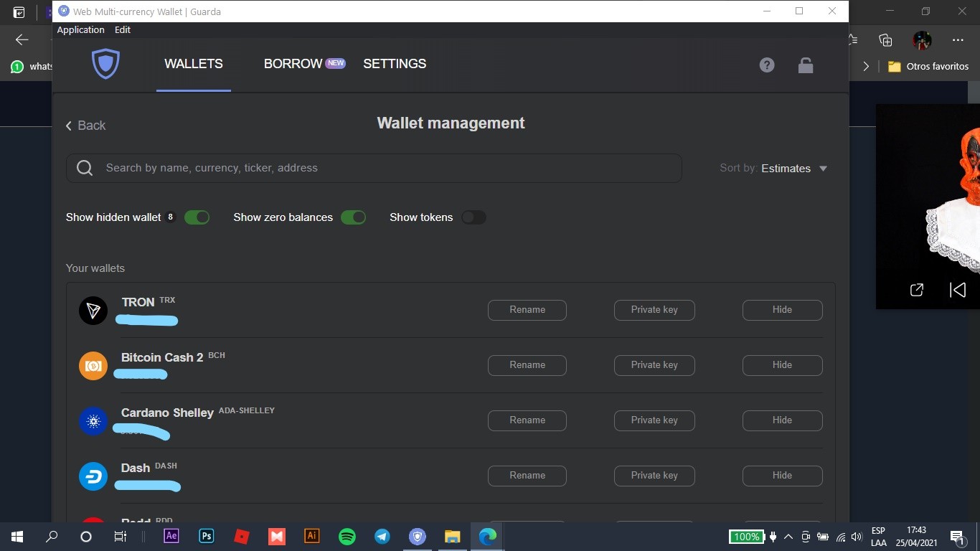This screenshot has height=551, width=980.
Task: Click Rename for the TRON wallet
Action: tap(527, 310)
